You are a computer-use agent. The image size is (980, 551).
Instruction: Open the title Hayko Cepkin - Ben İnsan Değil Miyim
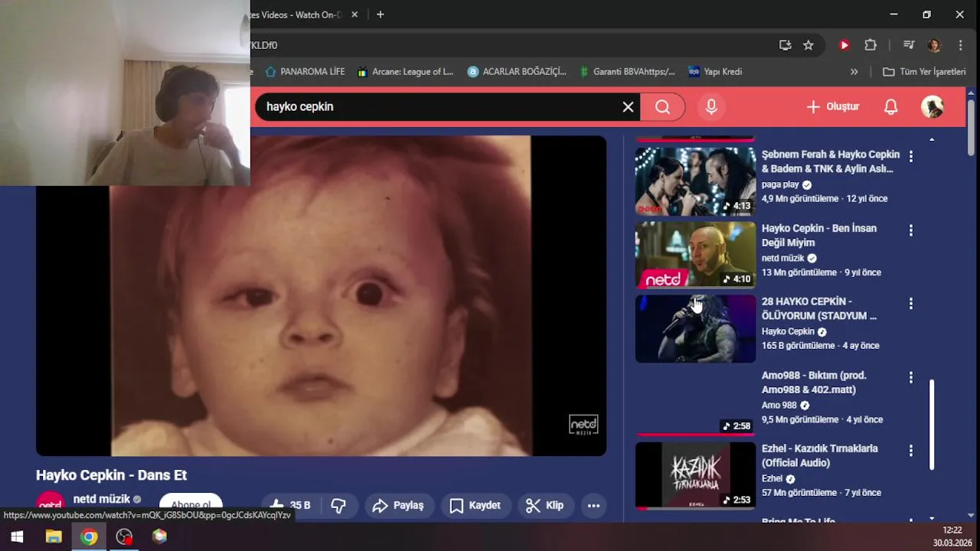point(819,235)
